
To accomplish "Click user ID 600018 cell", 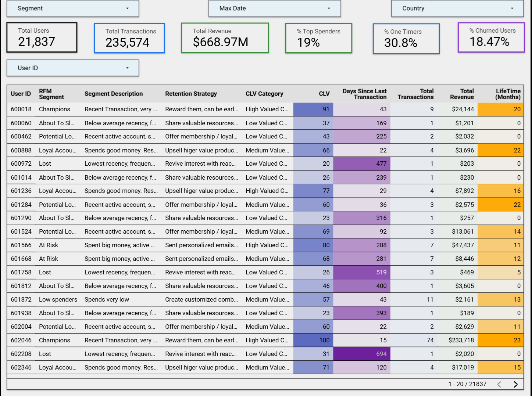I will tap(21, 109).
